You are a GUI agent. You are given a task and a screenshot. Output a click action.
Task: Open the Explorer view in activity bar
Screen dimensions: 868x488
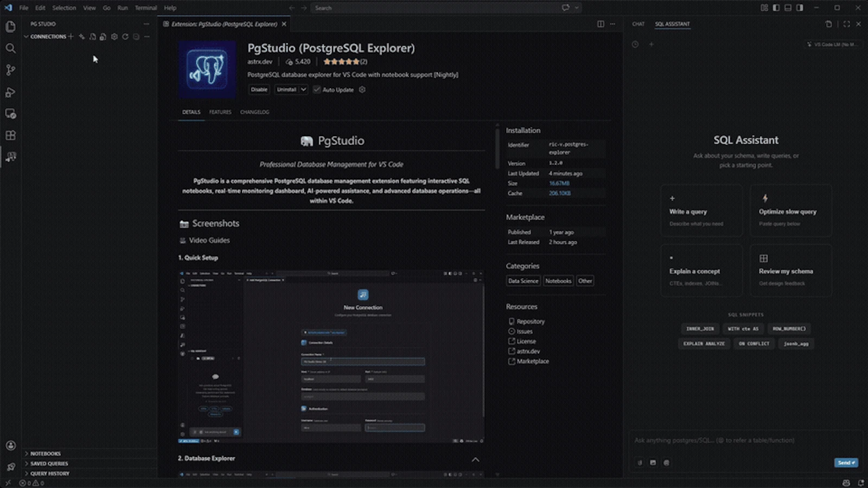(10, 27)
